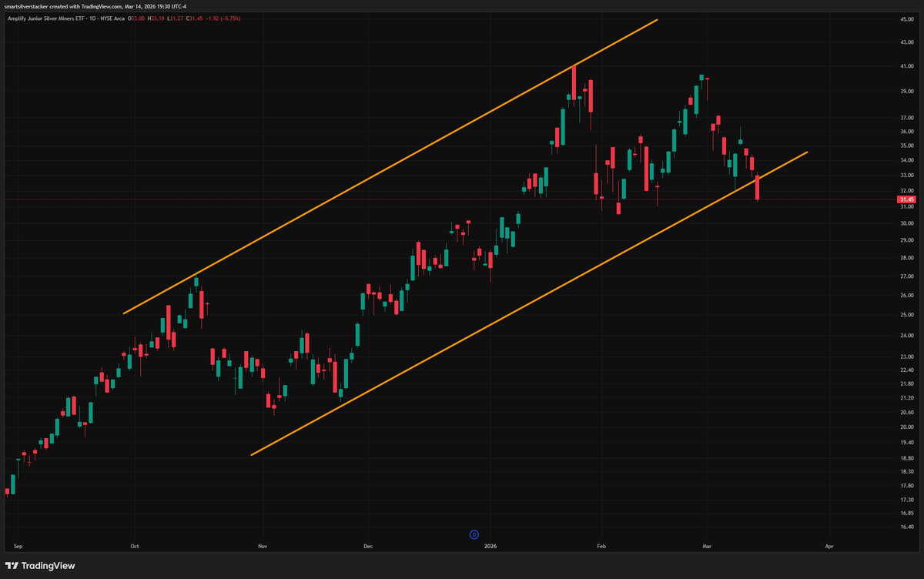Click the 18.30 price scale label
Image resolution: width=924 pixels, height=579 pixels.
pos(906,471)
